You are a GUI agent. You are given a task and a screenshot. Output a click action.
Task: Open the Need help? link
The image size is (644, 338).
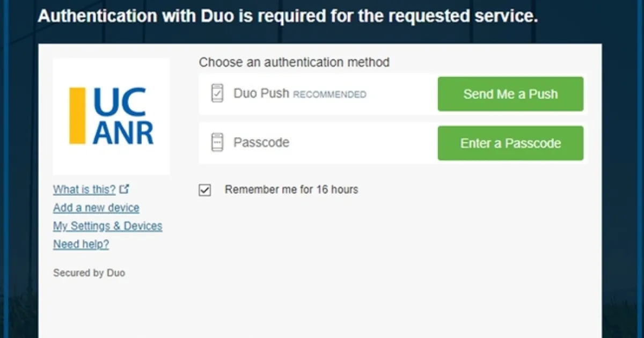[x=81, y=244]
